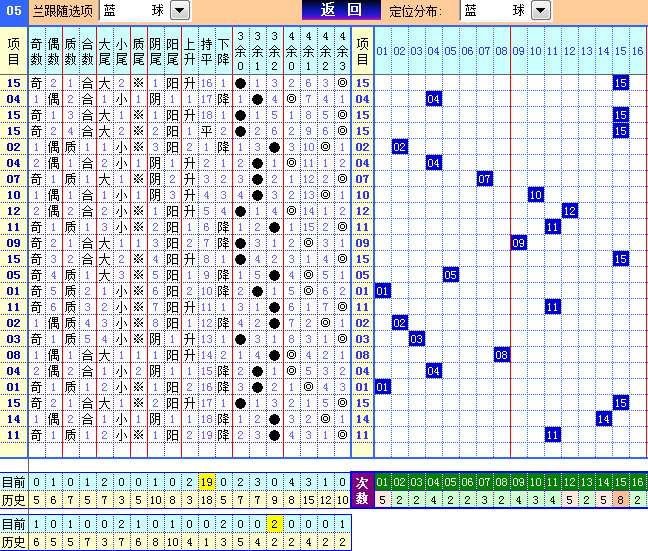
Task: Open the 兰跟随选项 蓝球 dropdown arrow
Action: click(x=180, y=11)
